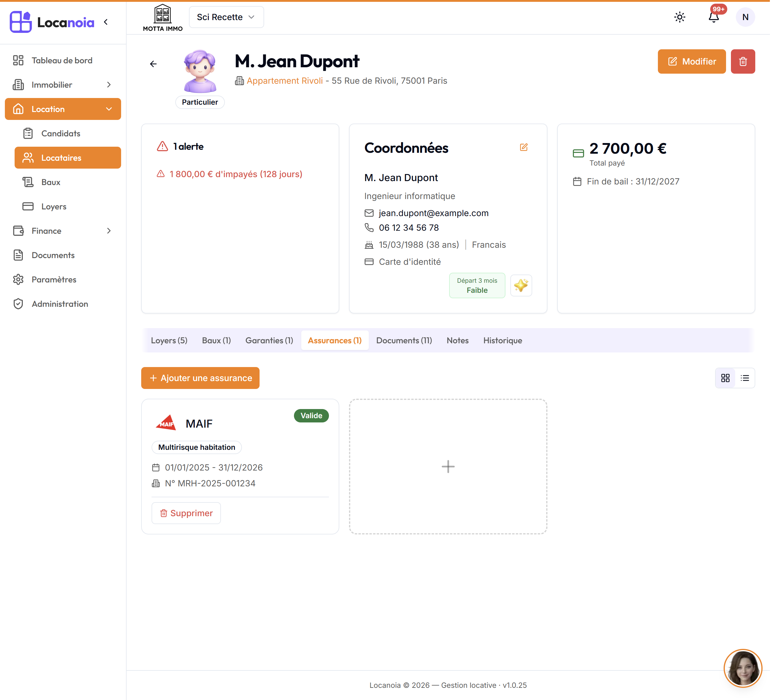The image size is (779, 700).
Task: Expand the Finance menu
Action: pos(63,231)
